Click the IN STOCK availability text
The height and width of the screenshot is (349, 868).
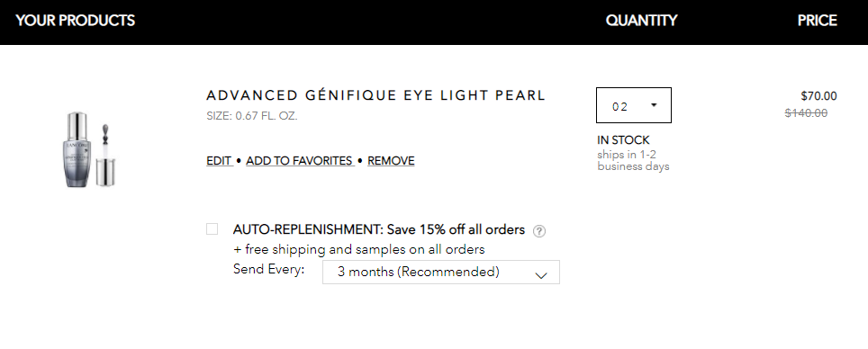coord(623,140)
